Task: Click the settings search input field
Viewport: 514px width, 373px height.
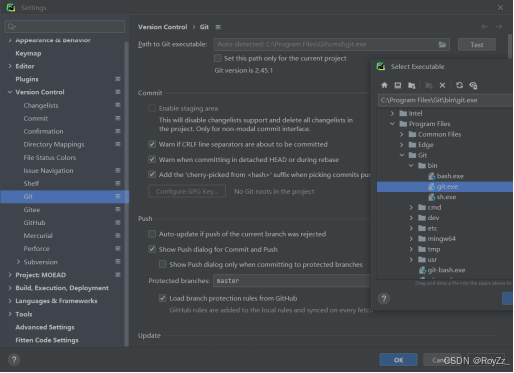Action: [x=65, y=27]
